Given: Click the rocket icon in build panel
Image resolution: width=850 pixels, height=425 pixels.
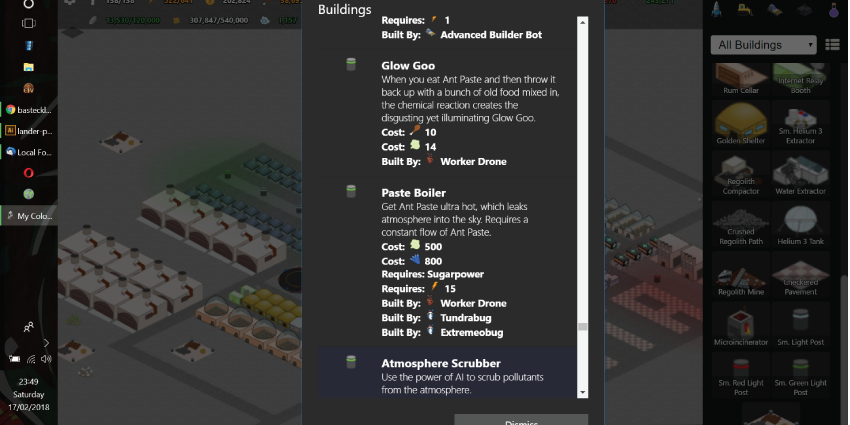Looking at the screenshot, I should 716,9.
